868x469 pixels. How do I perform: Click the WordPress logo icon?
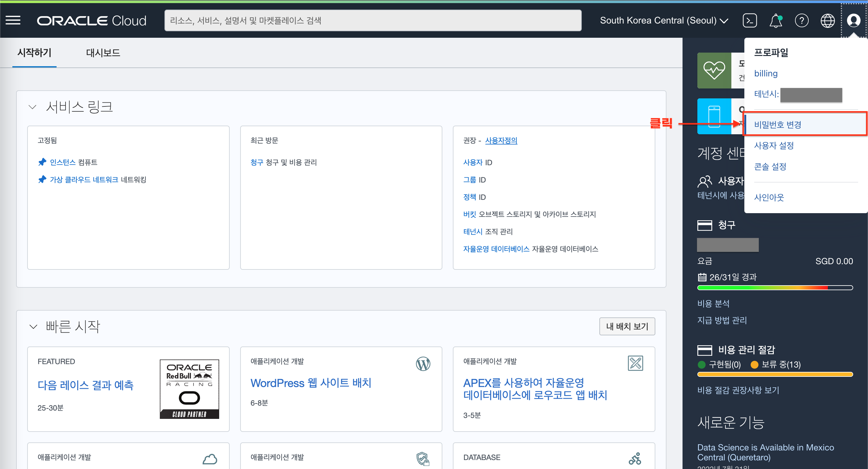[423, 364]
